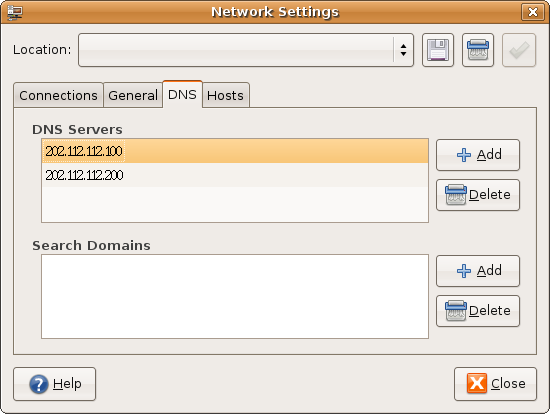This screenshot has width=550, height=414.
Task: Select the DNS tab
Action: pos(182,94)
